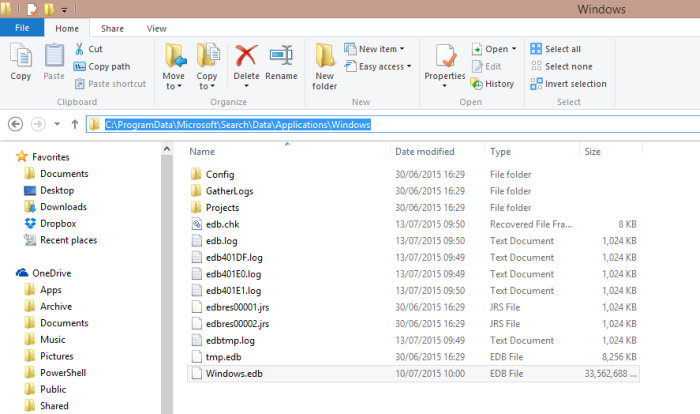Open the File menu
The image size is (700, 414).
(x=22, y=29)
